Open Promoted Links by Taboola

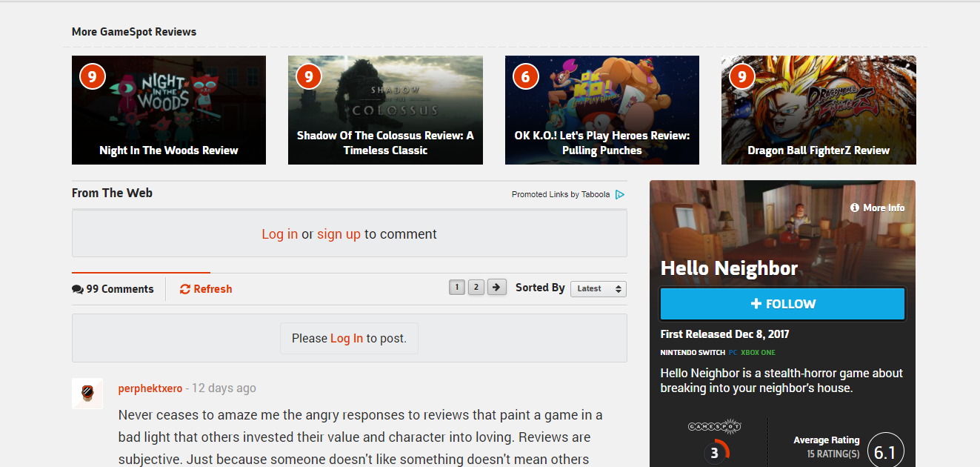[561, 194]
